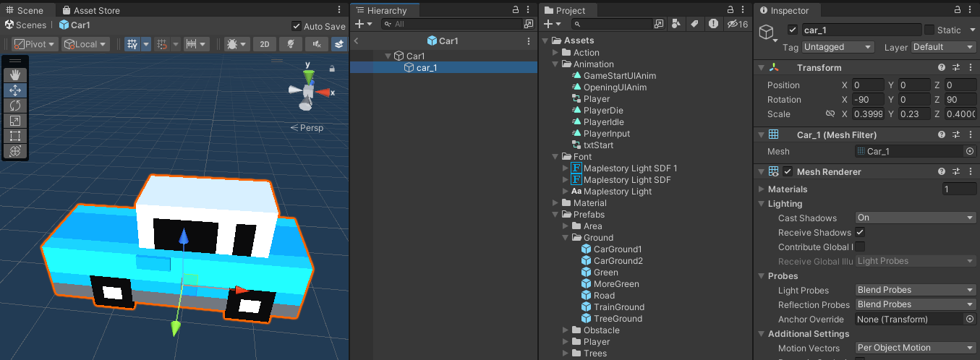Viewport: 980px width, 360px height.
Task: Enable the Static checkbox
Action: 929,30
